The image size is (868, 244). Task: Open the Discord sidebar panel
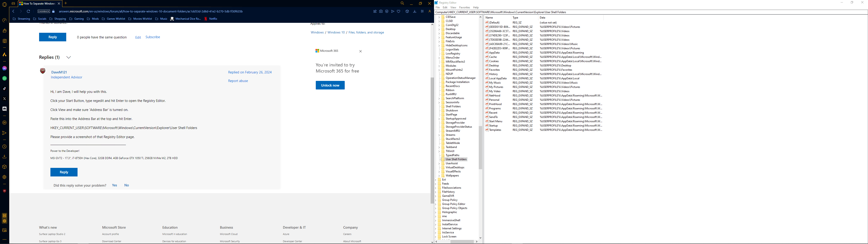click(x=4, y=109)
